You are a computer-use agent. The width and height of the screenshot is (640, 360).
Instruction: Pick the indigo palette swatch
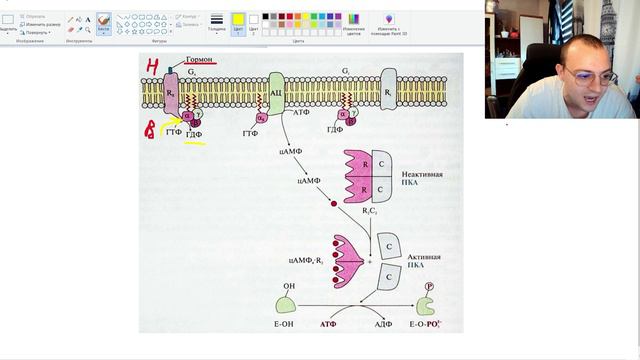330,16
